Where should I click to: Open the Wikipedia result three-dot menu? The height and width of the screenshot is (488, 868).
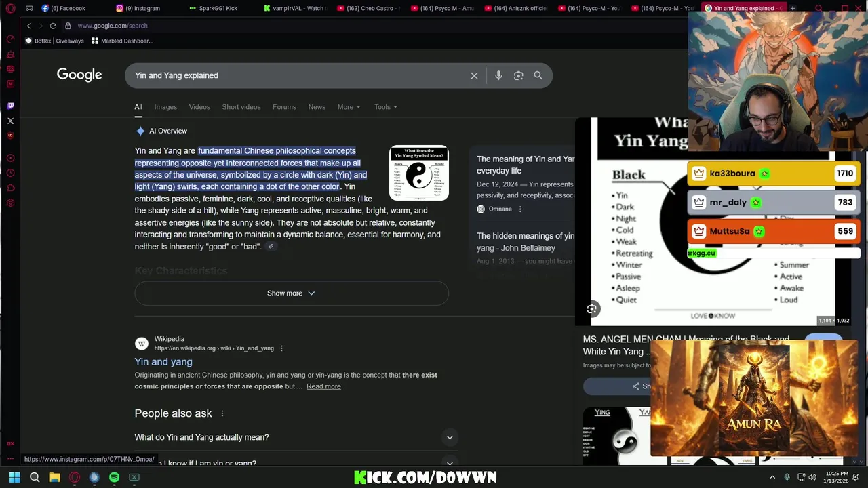[281, 348]
